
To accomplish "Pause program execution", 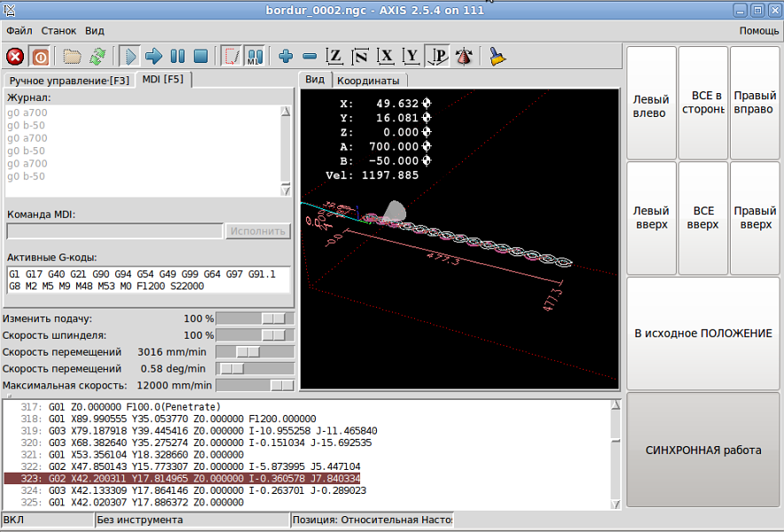I will click(177, 56).
